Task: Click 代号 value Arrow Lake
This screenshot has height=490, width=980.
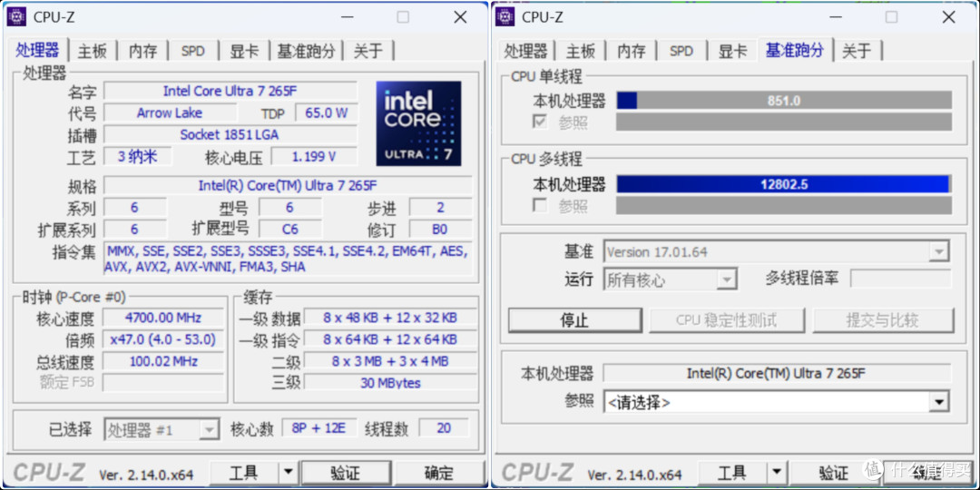Action: [170, 113]
